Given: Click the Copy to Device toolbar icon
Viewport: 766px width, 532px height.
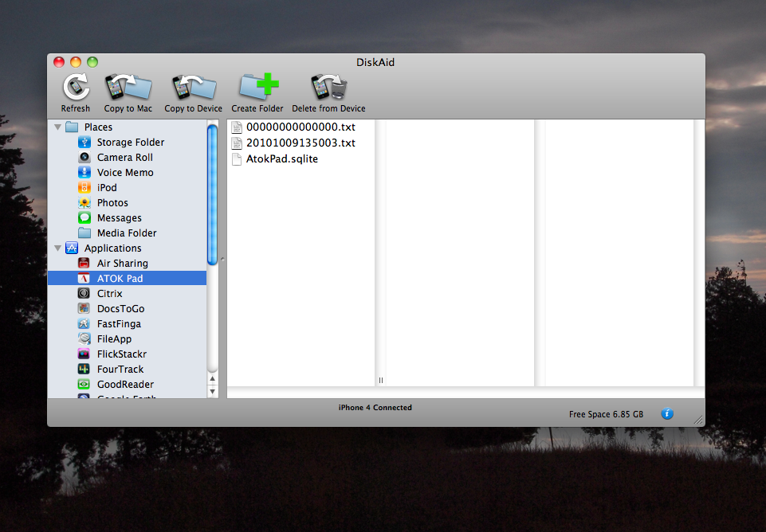Looking at the screenshot, I should tap(194, 88).
